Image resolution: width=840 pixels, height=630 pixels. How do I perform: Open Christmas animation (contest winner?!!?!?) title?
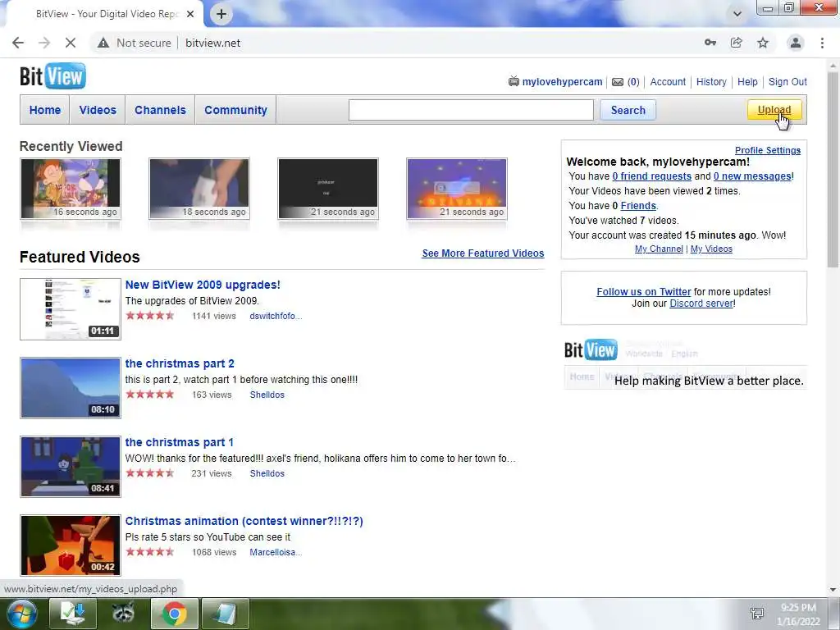tap(244, 521)
